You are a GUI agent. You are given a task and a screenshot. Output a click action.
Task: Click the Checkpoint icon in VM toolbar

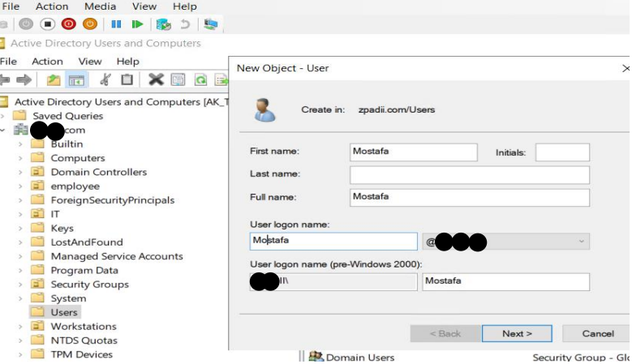[164, 24]
